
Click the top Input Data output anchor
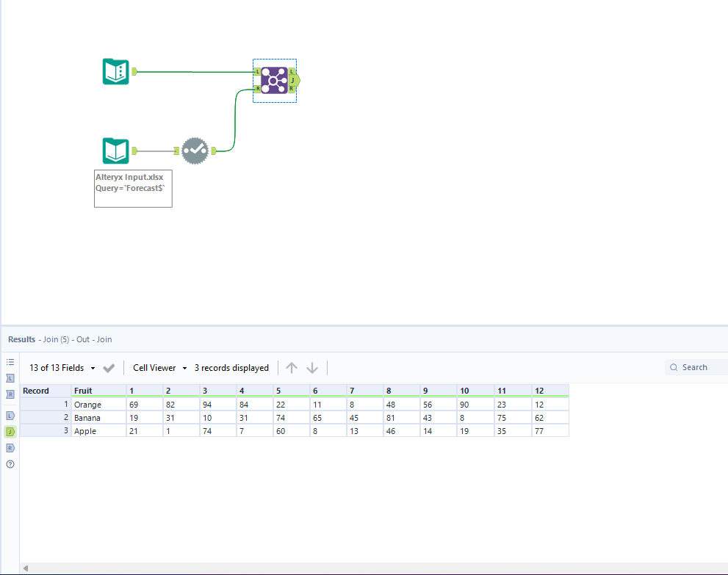(134, 71)
